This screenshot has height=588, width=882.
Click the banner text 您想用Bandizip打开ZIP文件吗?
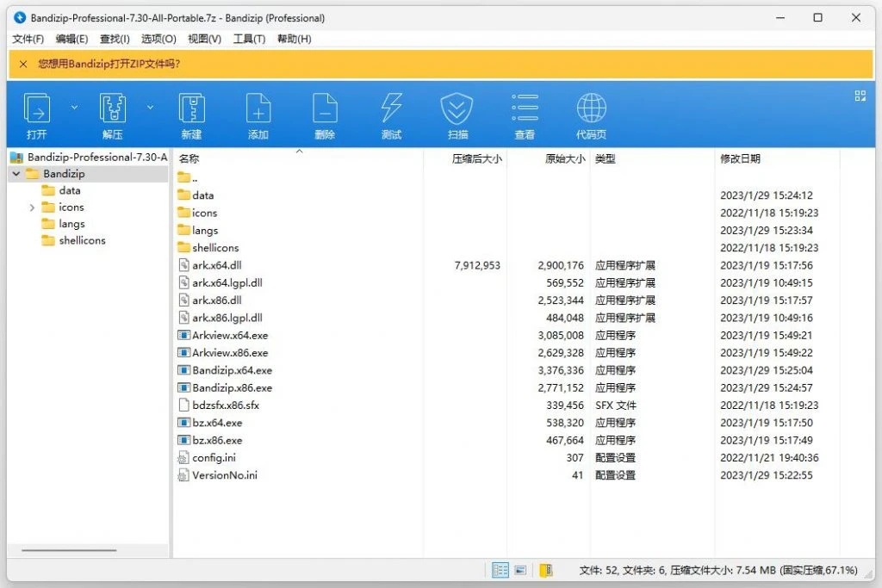[x=109, y=64]
